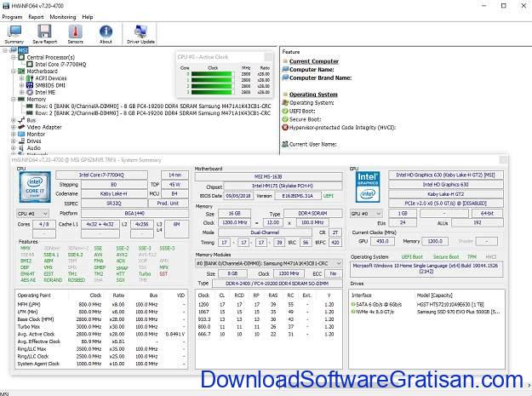Click the Prod. Unit button
Image resolution: width=532 pixels, height=396 pixels.
pos(169,204)
